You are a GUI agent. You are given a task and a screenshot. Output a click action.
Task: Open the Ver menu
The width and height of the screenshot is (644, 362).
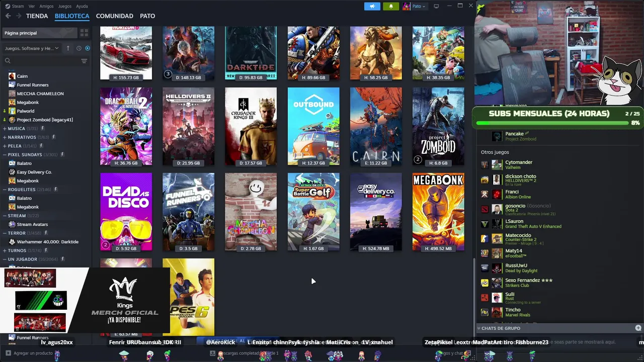tap(32, 6)
